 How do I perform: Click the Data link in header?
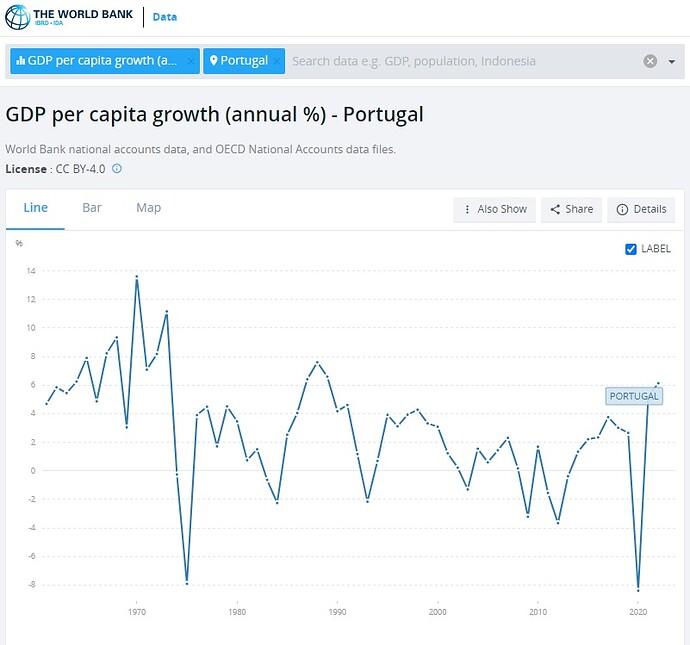pyautogui.click(x=165, y=17)
